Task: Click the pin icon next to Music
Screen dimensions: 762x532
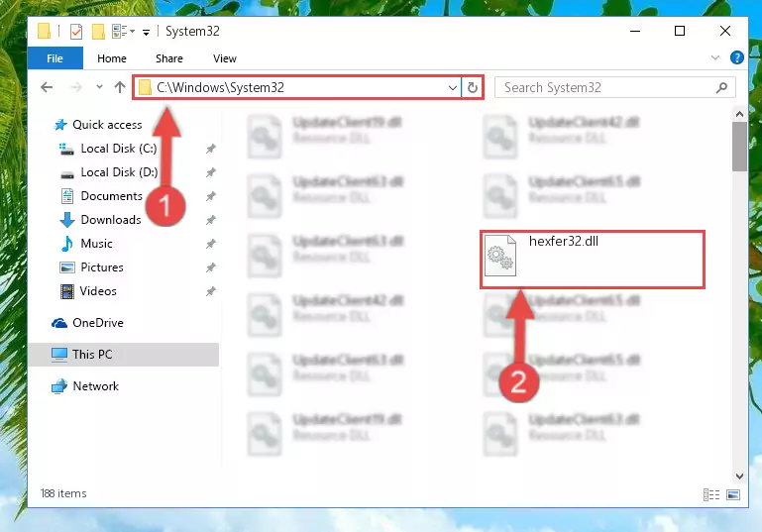Action: 210,244
